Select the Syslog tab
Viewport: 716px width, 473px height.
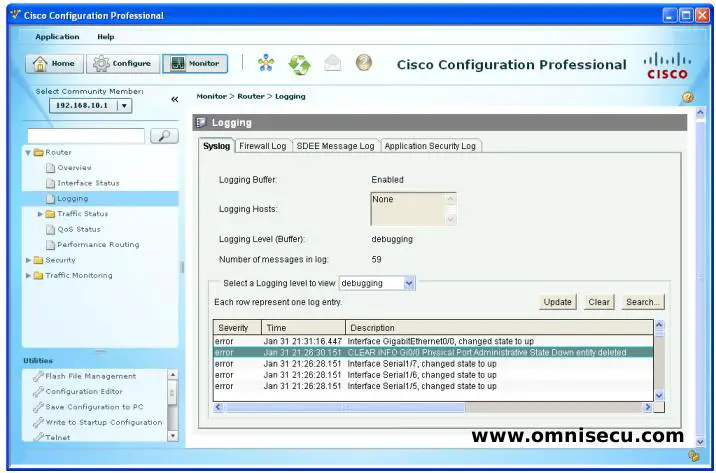click(x=216, y=146)
